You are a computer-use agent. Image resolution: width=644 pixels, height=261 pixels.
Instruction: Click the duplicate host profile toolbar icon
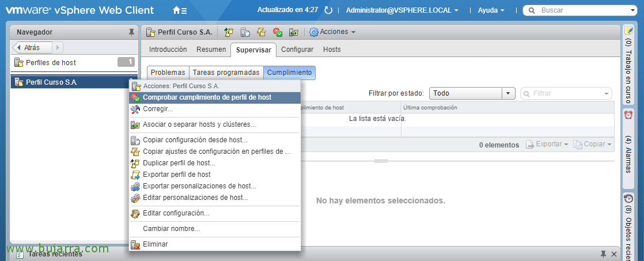coord(229,32)
